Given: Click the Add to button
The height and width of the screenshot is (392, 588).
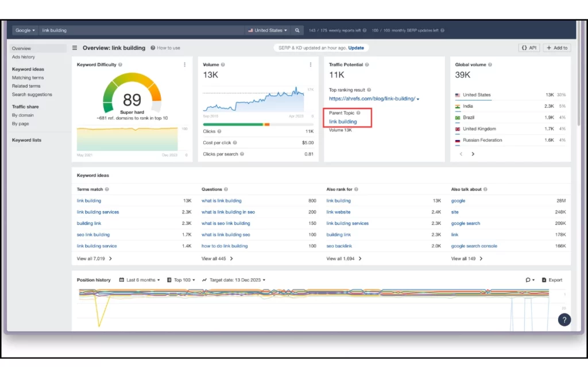Looking at the screenshot, I should coord(557,48).
